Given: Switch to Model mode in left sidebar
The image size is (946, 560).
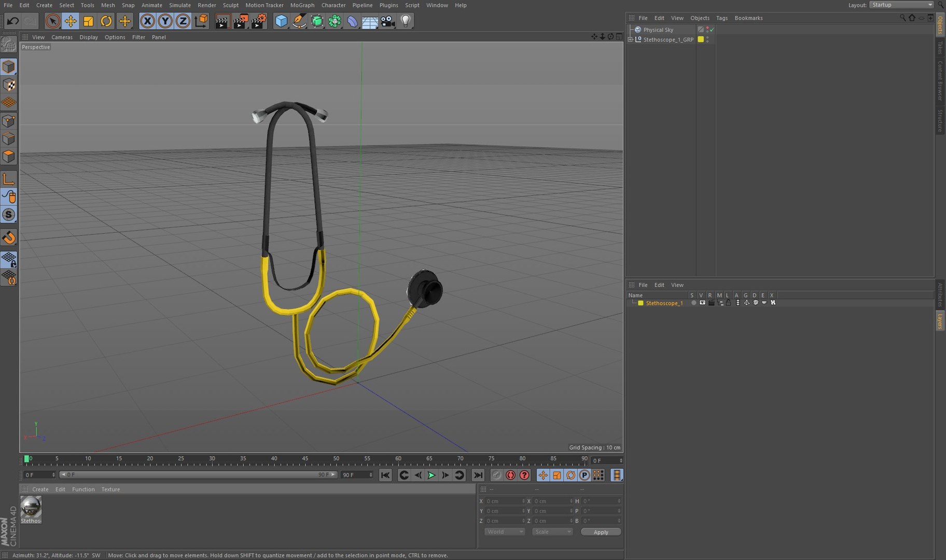Looking at the screenshot, I should (9, 67).
